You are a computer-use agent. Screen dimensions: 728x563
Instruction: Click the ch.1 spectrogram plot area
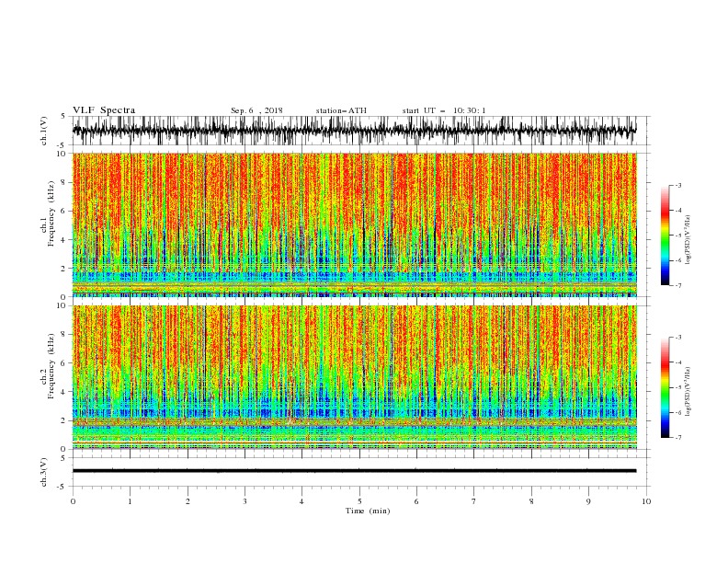point(354,224)
